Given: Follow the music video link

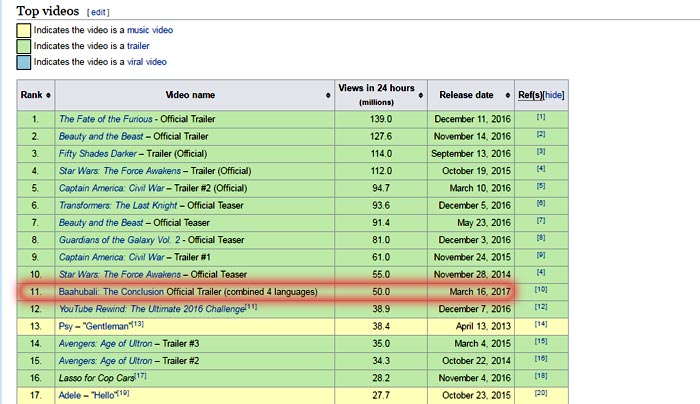Looking at the screenshot, I should click(x=150, y=30).
